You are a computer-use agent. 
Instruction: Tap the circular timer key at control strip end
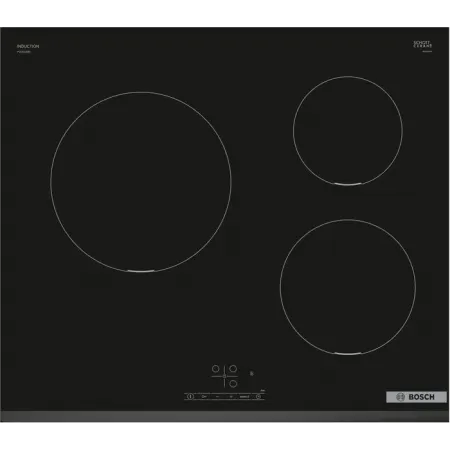259,396
